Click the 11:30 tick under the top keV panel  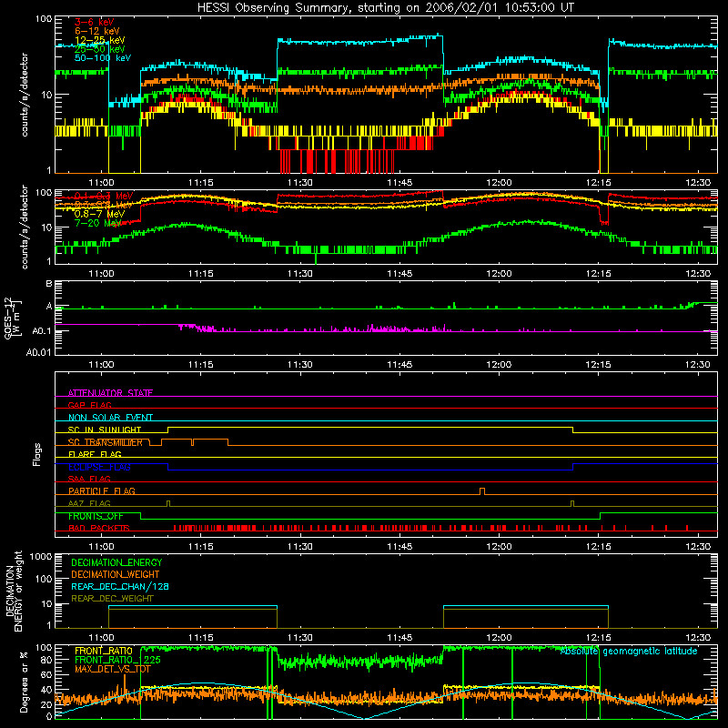coord(300,183)
